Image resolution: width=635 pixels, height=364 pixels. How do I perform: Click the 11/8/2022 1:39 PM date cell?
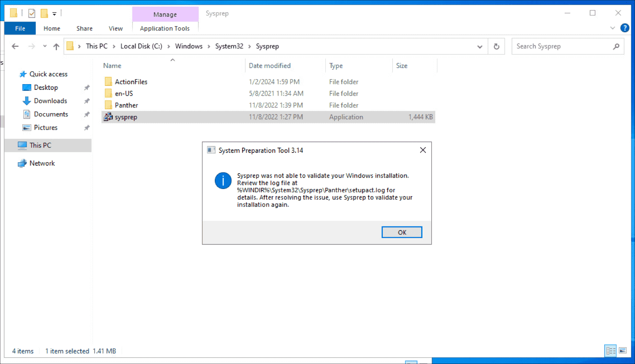tap(276, 105)
